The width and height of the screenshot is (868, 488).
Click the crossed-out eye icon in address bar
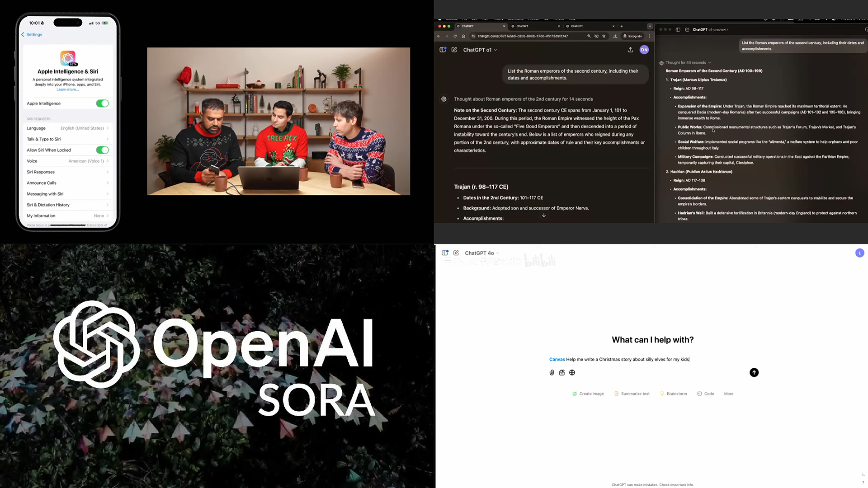[x=596, y=36]
